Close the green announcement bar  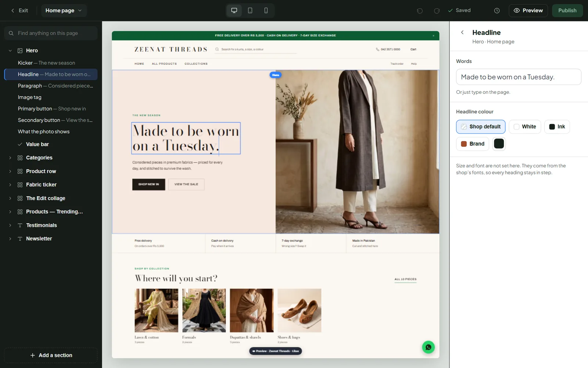coord(434,36)
